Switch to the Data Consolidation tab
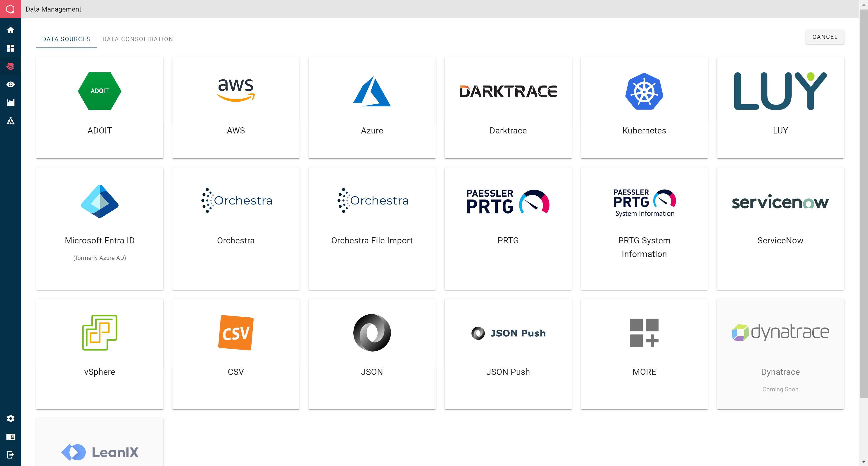 coord(138,39)
